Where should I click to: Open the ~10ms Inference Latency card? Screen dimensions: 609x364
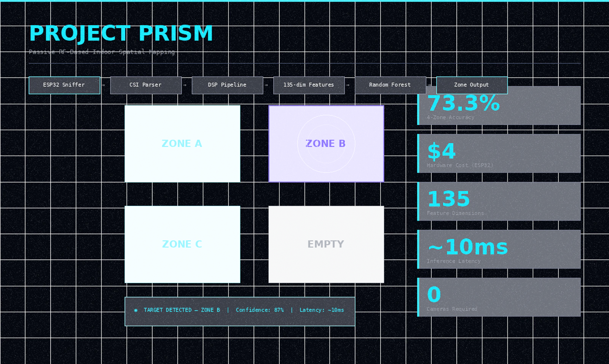pos(499,249)
